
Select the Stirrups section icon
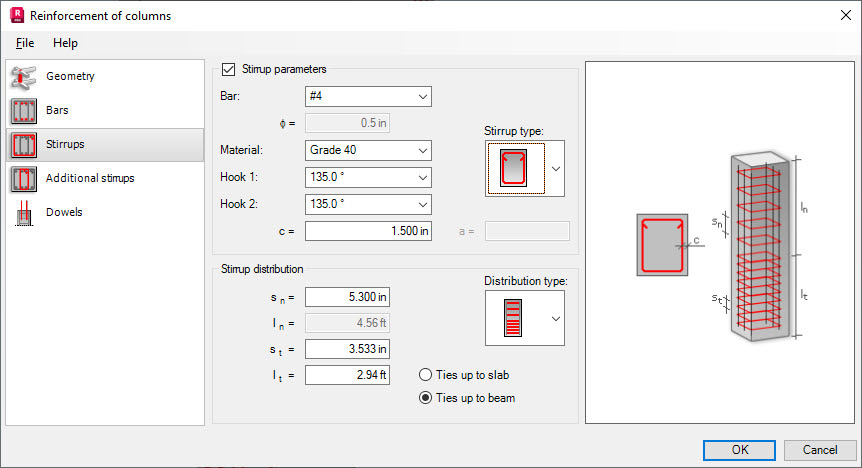coord(24,145)
